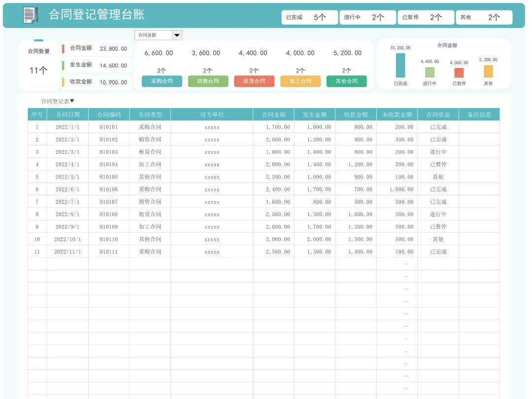This screenshot has height=399, width=532.
Task: Expand the 合同登记表 triangle
Action: (72, 101)
